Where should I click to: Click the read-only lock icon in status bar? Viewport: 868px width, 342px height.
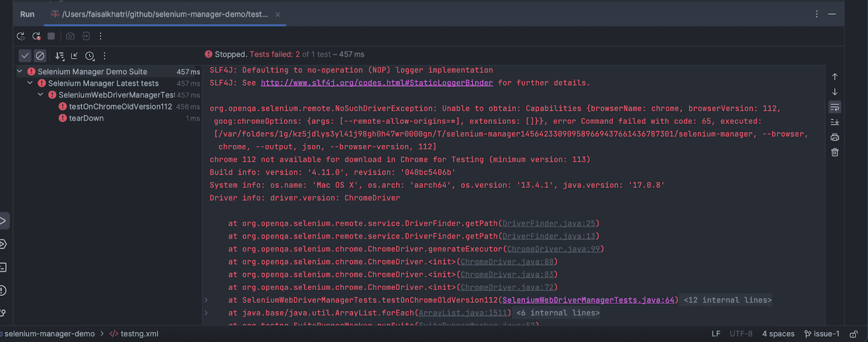[x=853, y=334]
